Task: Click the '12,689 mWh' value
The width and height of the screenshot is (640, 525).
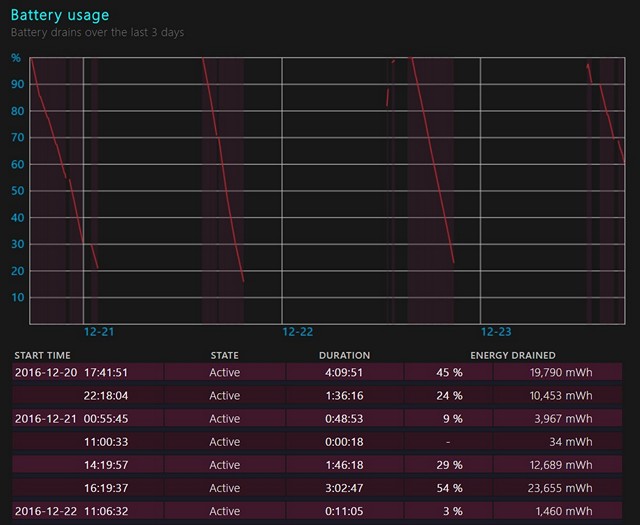Action: point(561,465)
